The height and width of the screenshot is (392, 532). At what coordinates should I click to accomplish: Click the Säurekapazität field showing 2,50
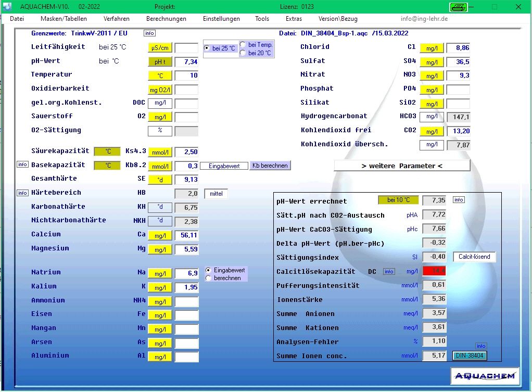pos(186,152)
